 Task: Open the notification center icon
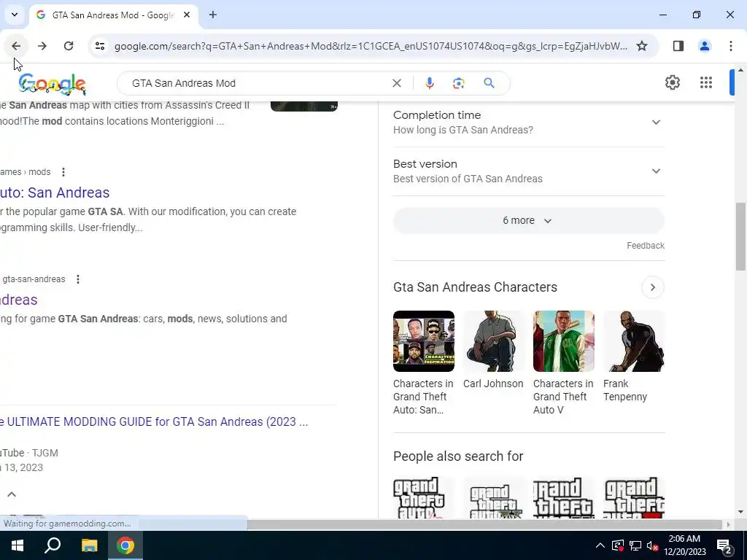(724, 545)
